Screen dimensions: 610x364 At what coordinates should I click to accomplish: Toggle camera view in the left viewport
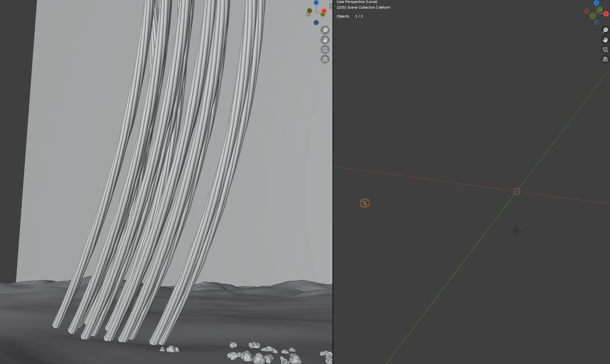coord(325,49)
